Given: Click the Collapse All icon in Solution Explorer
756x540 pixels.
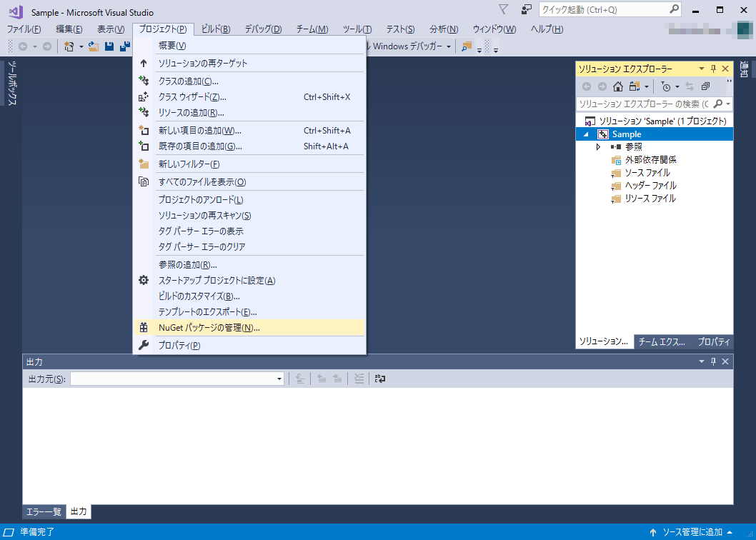Looking at the screenshot, I should pyautogui.click(x=705, y=87).
